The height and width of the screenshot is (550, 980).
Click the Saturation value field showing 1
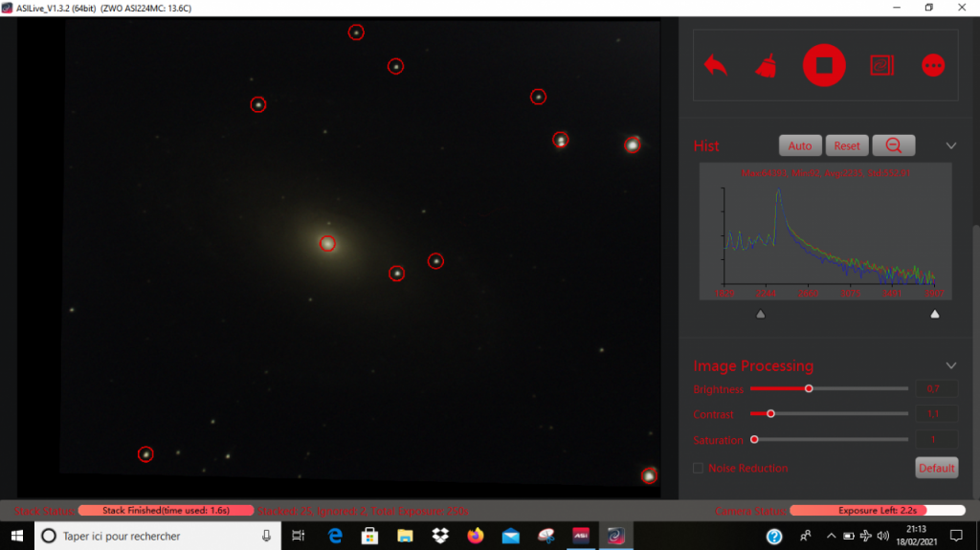point(936,439)
